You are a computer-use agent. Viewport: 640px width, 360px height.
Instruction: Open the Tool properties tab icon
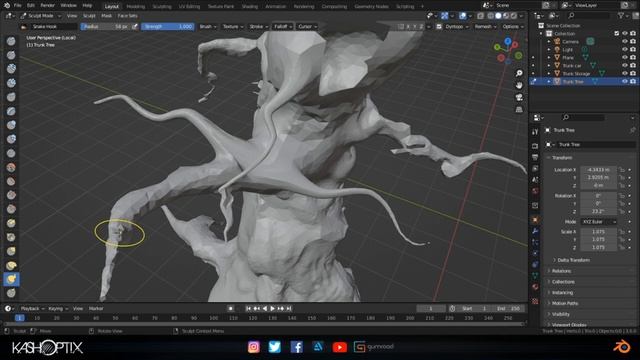pos(535,132)
